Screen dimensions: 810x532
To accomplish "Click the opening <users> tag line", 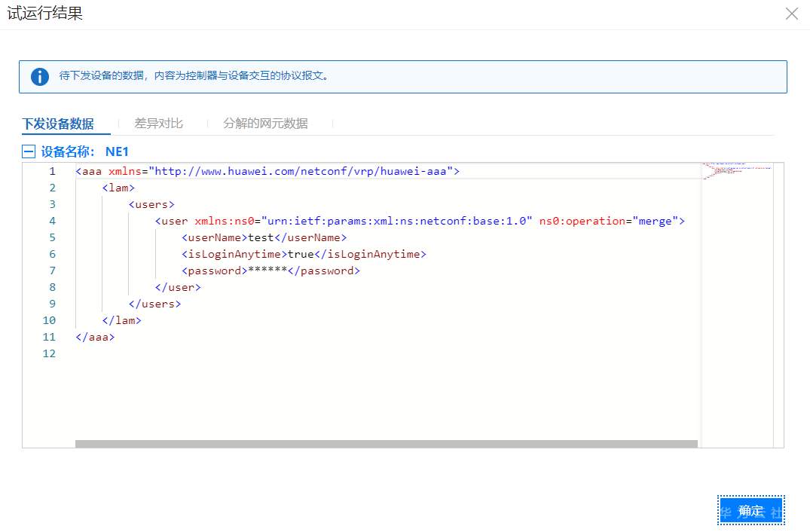I will coord(151,204).
